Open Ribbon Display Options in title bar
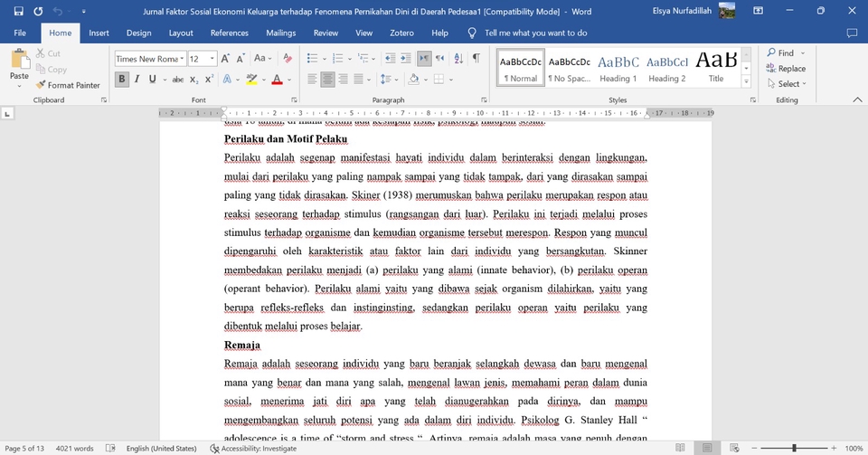The height and width of the screenshot is (455, 868). point(759,11)
